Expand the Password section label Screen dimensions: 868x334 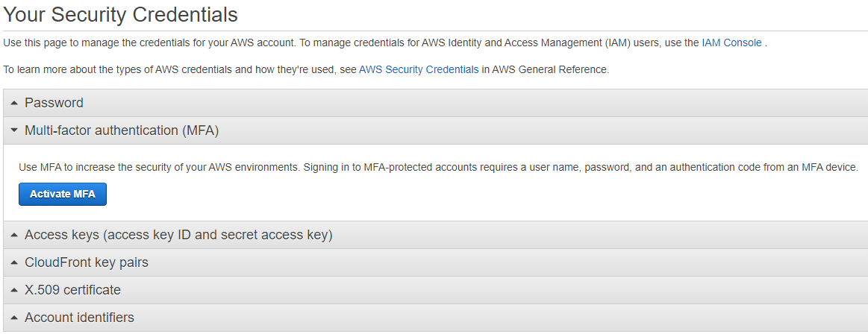click(54, 103)
